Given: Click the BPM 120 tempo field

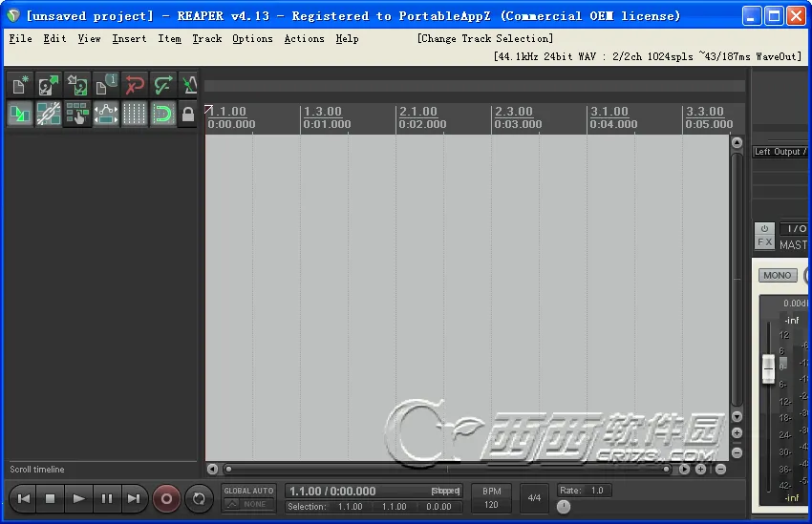Looking at the screenshot, I should [x=491, y=497].
